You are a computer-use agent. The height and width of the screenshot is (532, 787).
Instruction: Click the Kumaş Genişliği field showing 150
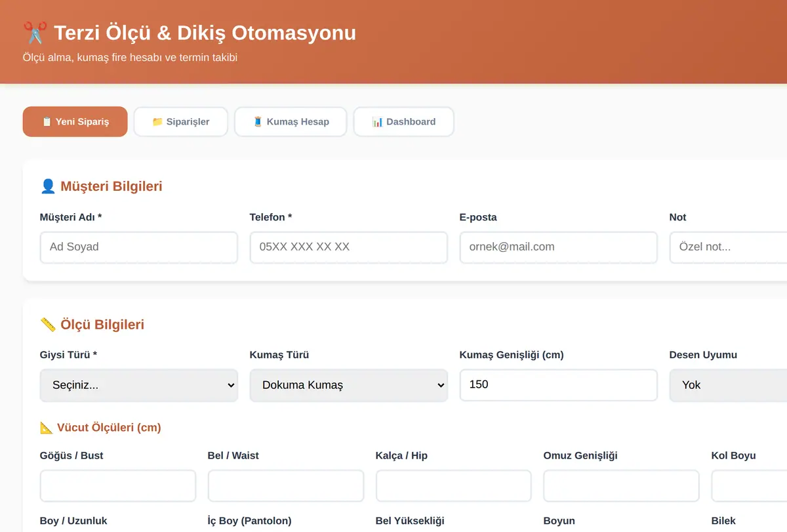tap(559, 385)
